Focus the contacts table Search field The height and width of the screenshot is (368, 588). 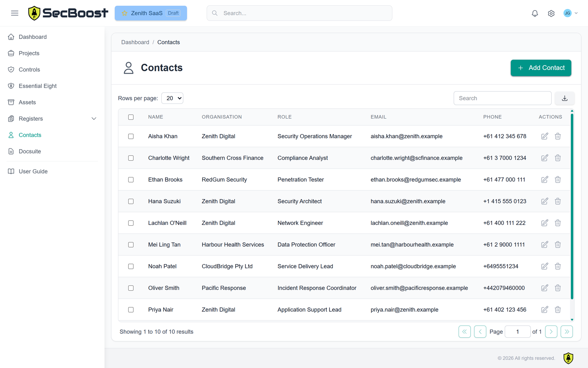[502, 98]
